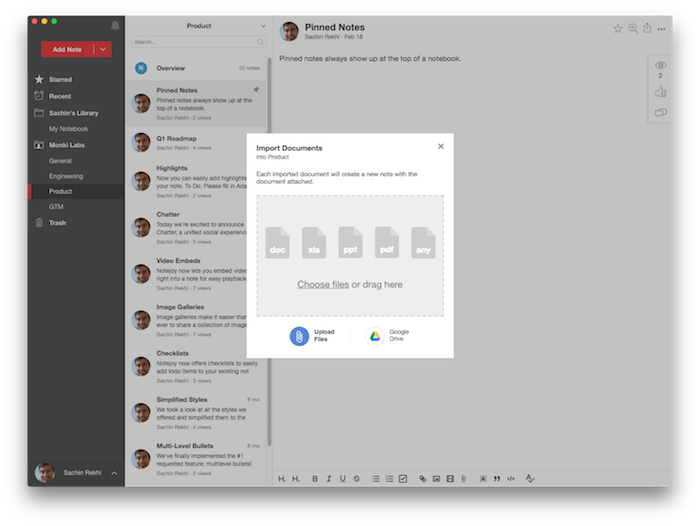Select the Engineering notebook in sidebar

click(x=65, y=175)
